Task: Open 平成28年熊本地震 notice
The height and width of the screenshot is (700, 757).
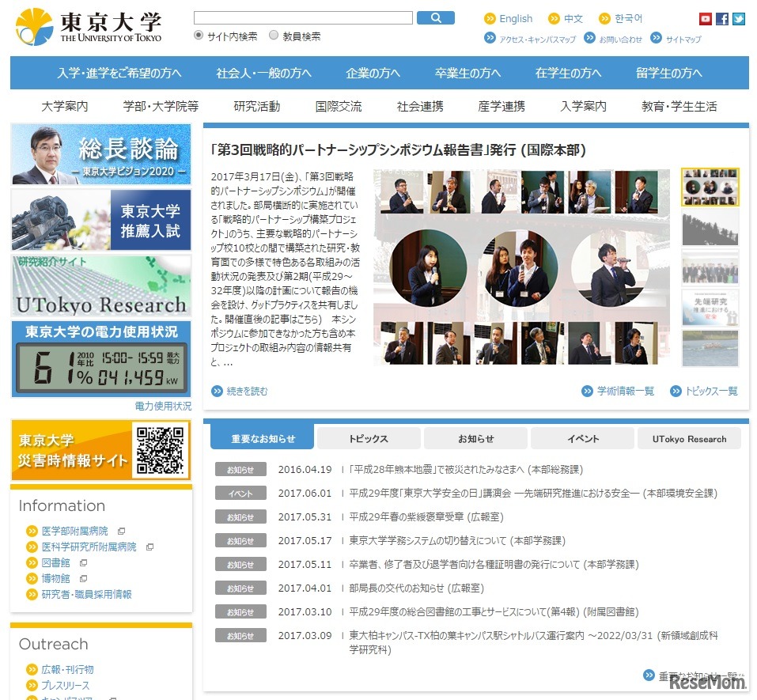Action: [x=466, y=469]
